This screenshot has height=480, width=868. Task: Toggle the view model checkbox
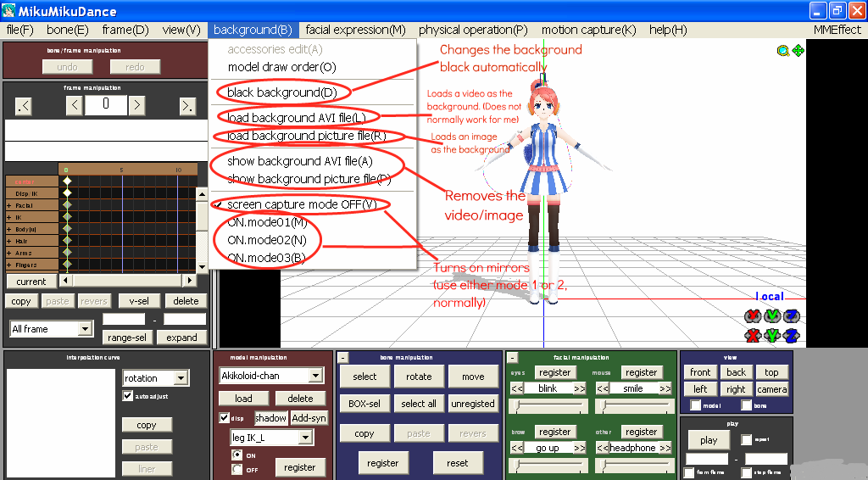click(695, 405)
